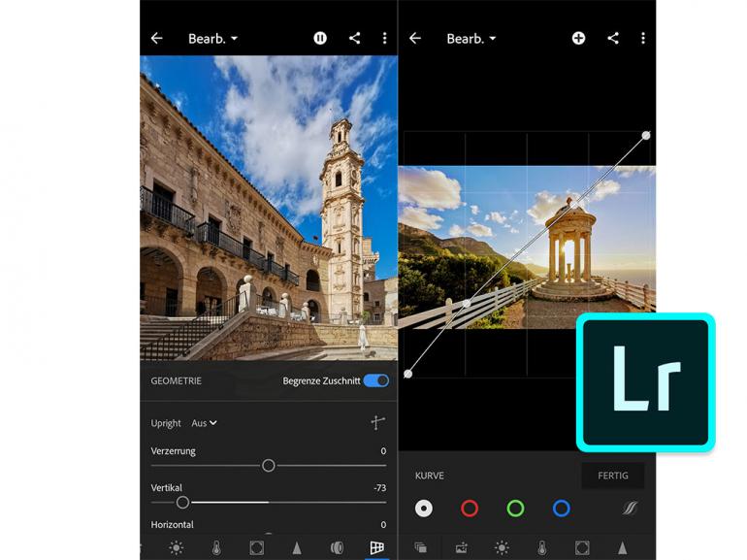The image size is (747, 560).
Task: Open Effects vignette icon in left toolbar
Action: tap(256, 547)
